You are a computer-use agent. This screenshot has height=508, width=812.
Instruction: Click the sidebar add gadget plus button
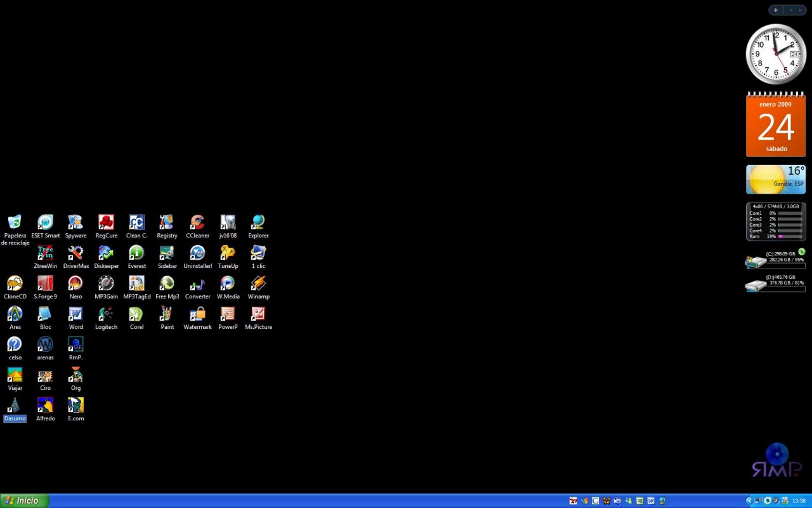click(775, 10)
